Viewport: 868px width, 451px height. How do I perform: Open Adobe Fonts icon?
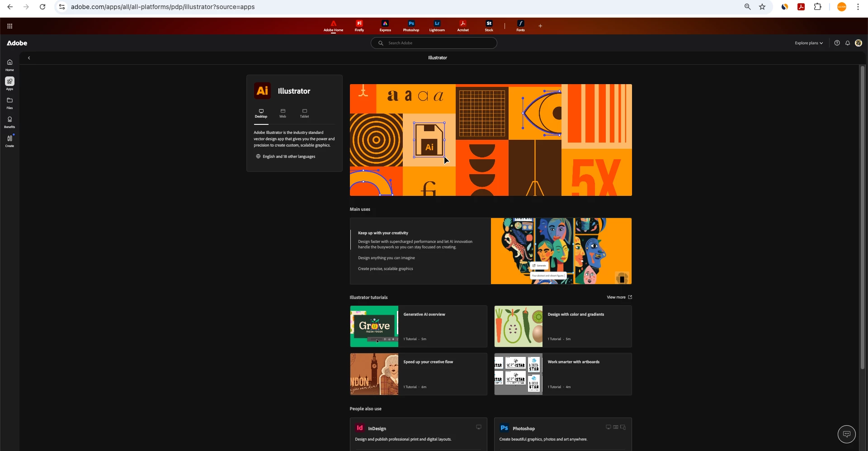click(x=520, y=26)
